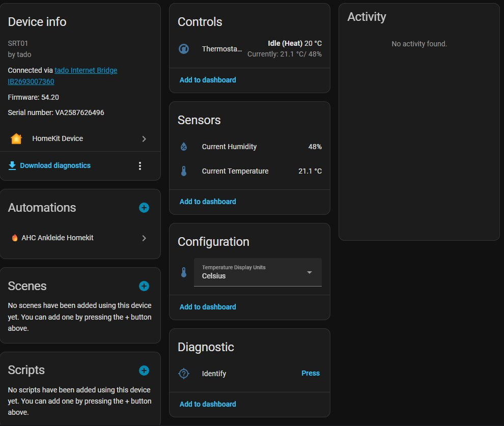Add Diagnostic card to dashboard
This screenshot has width=504, height=426.
208,404
